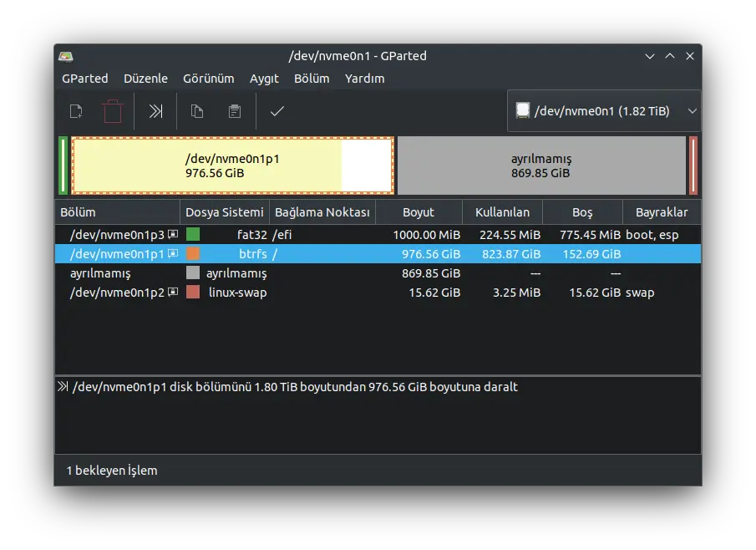Click the red linux-swap color swatch

coord(193,292)
